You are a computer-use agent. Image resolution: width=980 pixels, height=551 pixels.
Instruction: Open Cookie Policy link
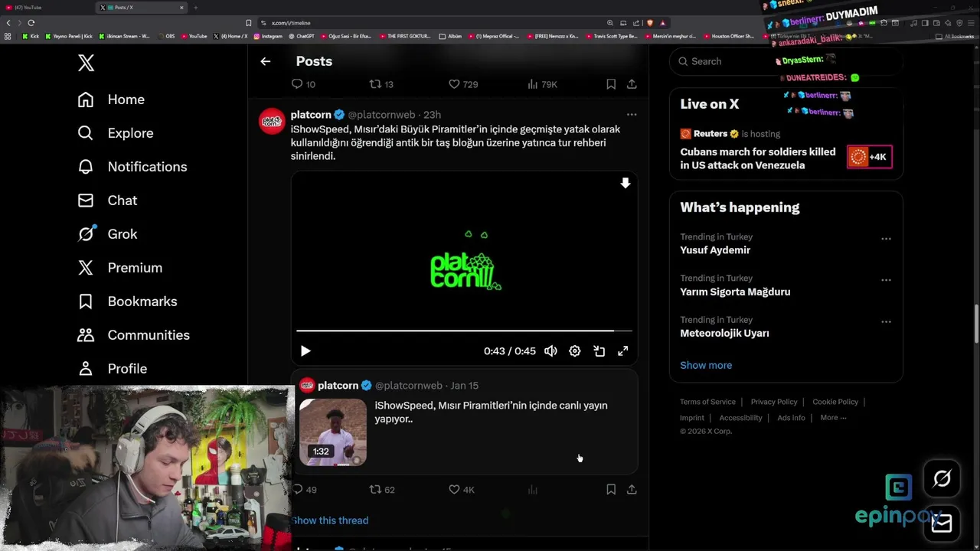835,402
